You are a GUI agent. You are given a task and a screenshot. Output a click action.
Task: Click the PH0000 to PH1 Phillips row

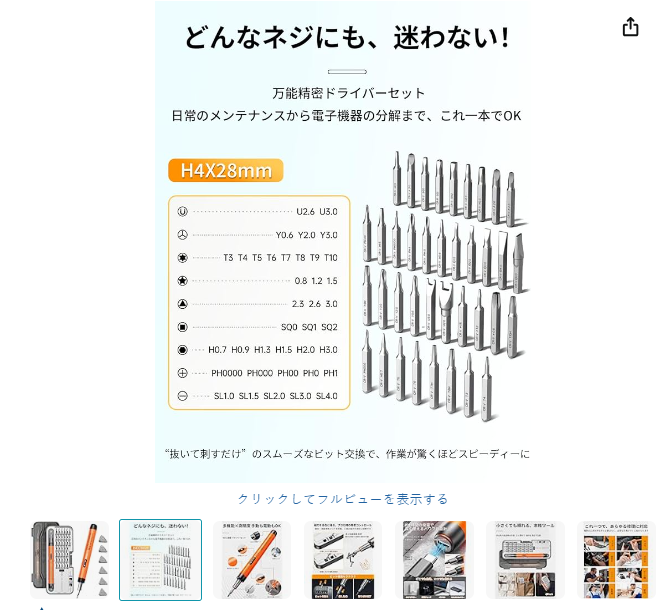258,373
